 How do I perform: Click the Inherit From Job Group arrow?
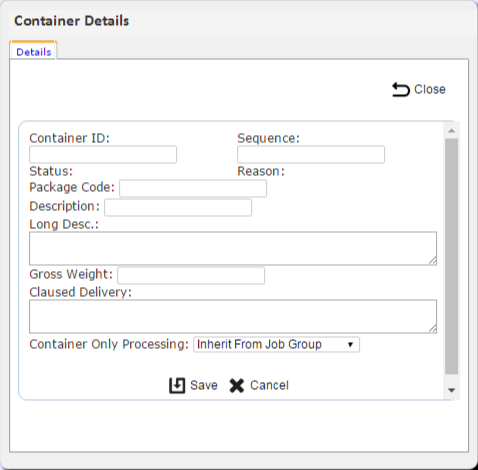350,345
